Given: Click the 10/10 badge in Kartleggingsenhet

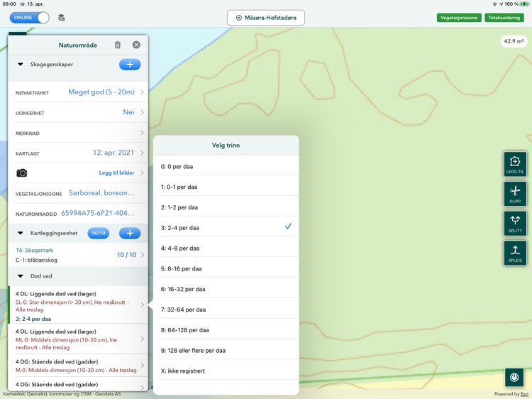Looking at the screenshot, I should tap(99, 234).
